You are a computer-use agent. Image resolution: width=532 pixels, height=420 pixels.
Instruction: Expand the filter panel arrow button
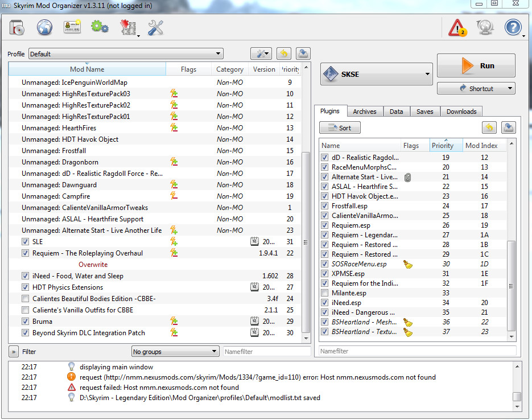(14, 352)
